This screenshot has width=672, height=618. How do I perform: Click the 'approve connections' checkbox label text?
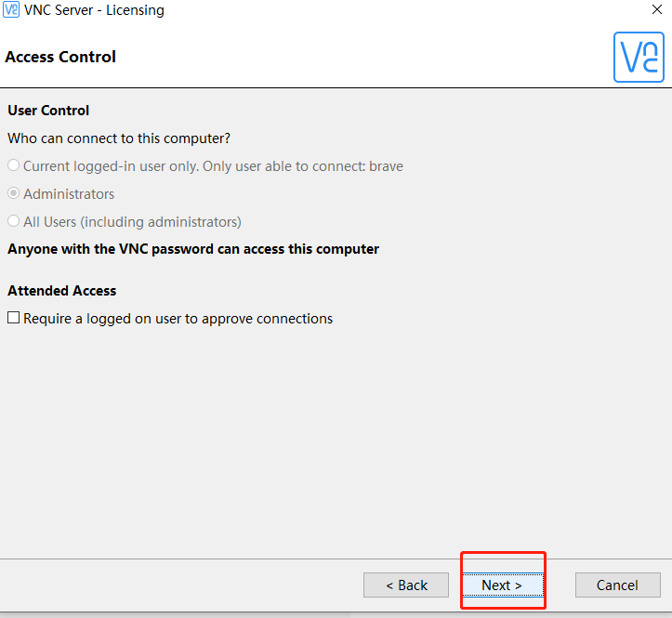point(268,319)
